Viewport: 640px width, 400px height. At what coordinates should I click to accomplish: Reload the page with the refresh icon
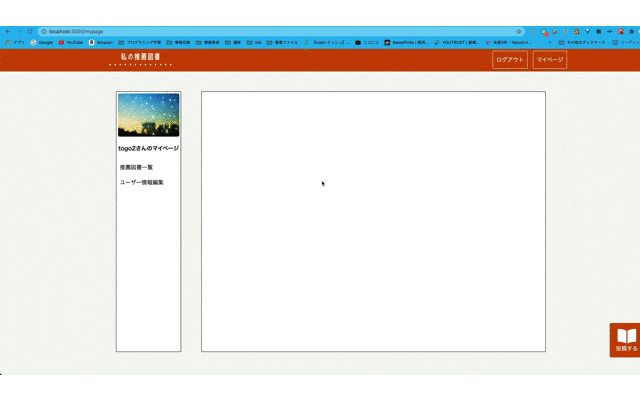pyautogui.click(x=30, y=31)
